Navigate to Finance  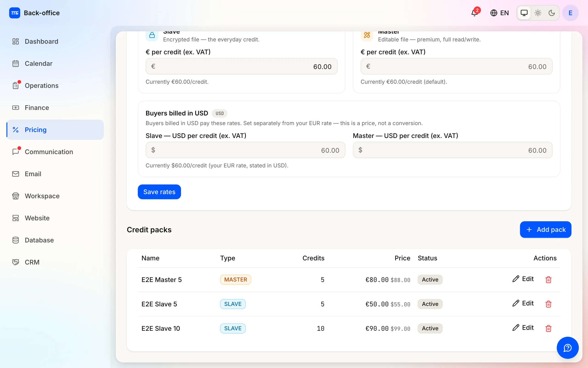[55, 108]
